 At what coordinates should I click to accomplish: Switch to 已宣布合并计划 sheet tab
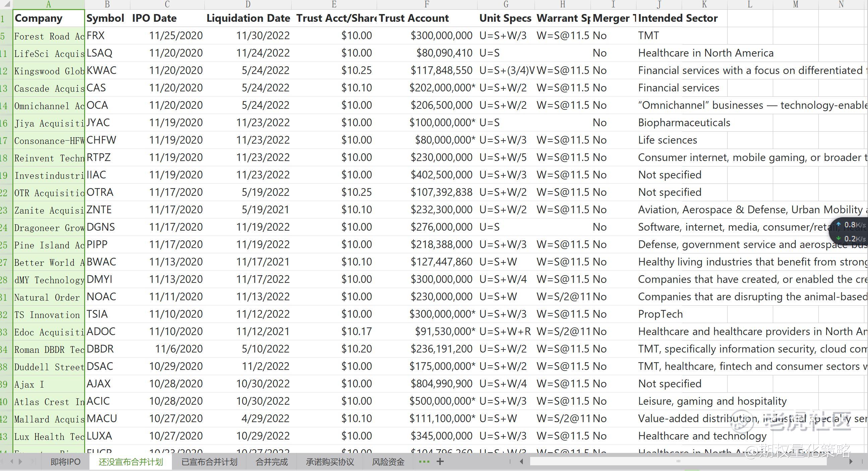[x=209, y=462]
